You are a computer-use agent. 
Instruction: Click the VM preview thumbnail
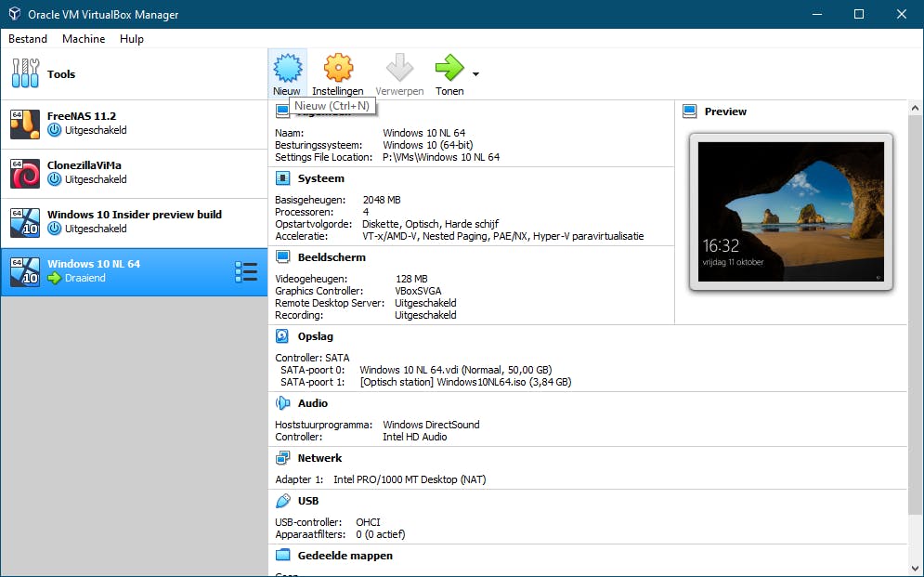[x=791, y=212]
